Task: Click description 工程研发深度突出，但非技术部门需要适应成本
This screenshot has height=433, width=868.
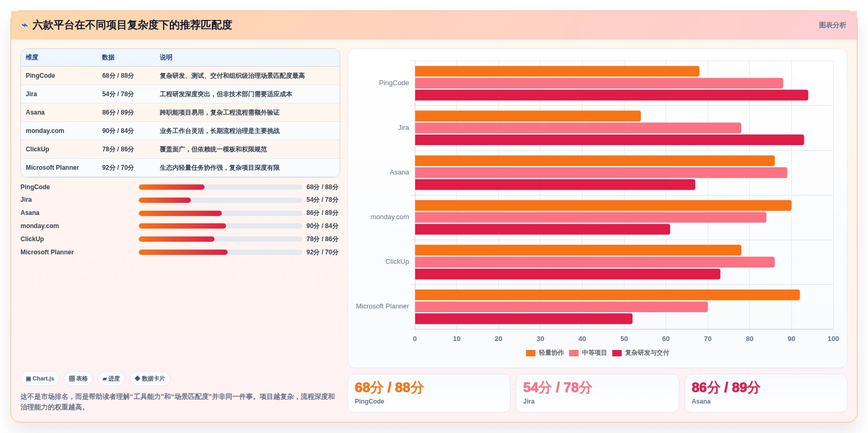Action: pyautogui.click(x=226, y=94)
